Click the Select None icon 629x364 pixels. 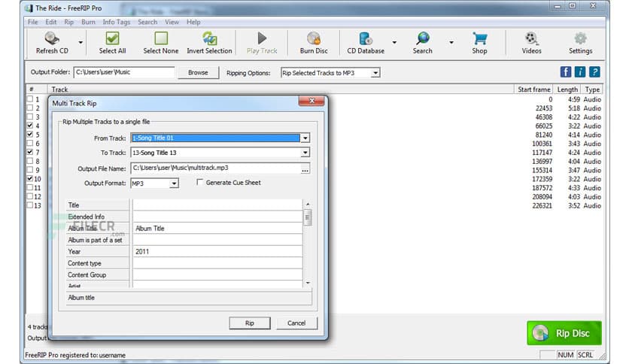(161, 38)
